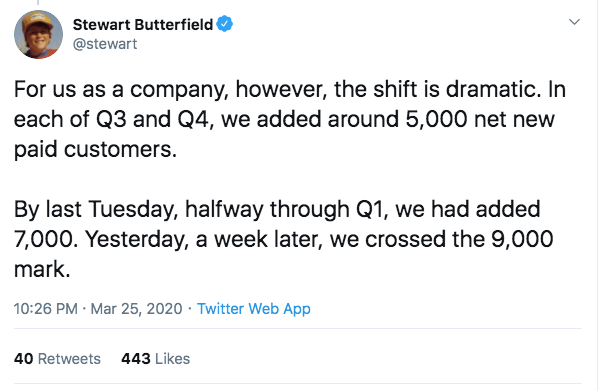Viewport: 607px width, 391px height.
Task: Open the Twitter Web App source link
Action: 254,309
